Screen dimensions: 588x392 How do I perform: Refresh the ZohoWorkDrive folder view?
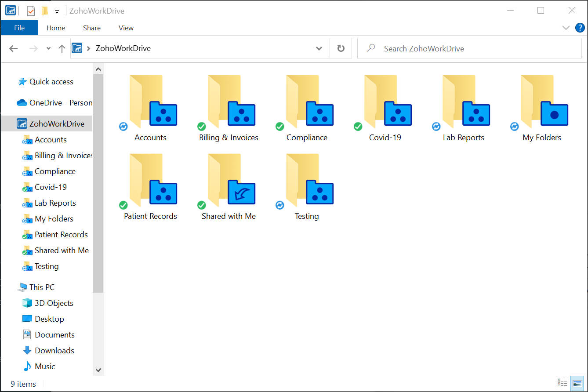(341, 48)
